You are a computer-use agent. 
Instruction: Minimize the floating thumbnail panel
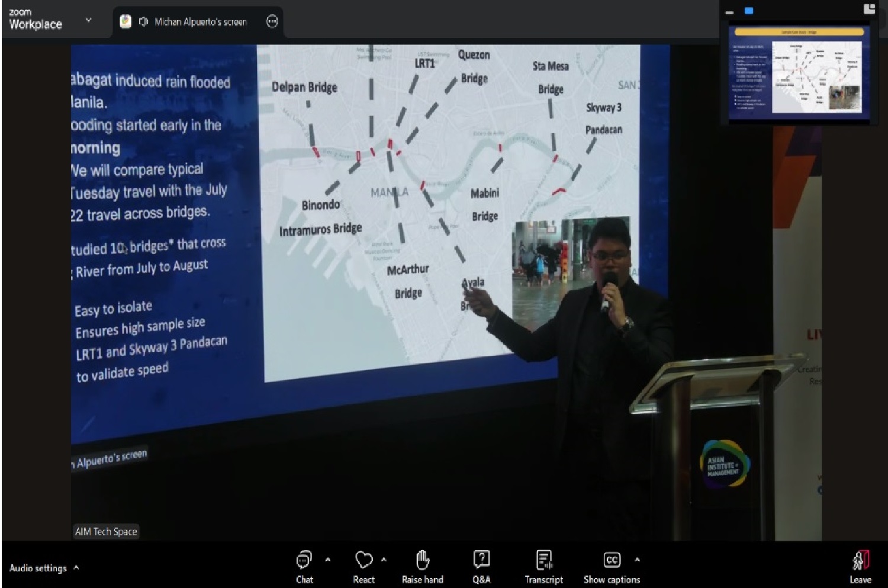[729, 12]
